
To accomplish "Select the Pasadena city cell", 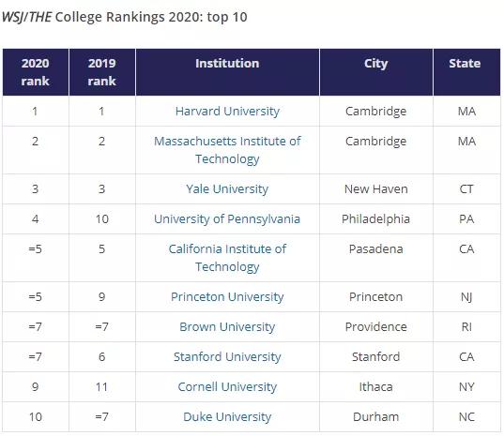I will [375, 258].
